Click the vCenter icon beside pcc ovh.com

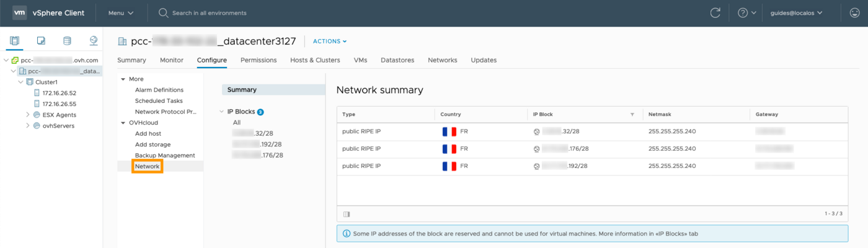[x=15, y=60]
